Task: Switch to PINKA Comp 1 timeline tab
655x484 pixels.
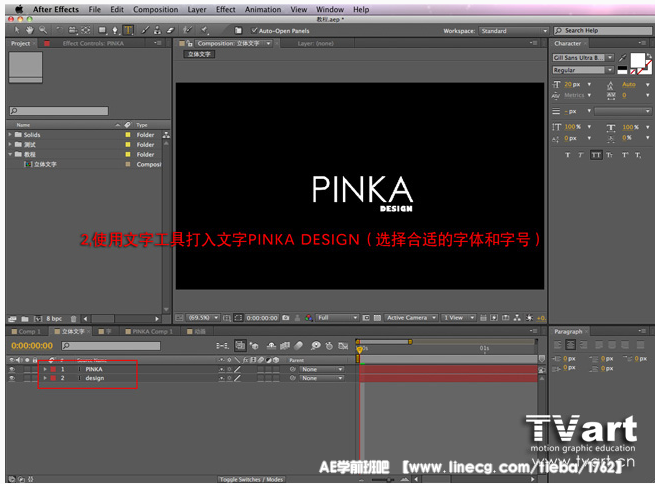Action: coord(152,332)
